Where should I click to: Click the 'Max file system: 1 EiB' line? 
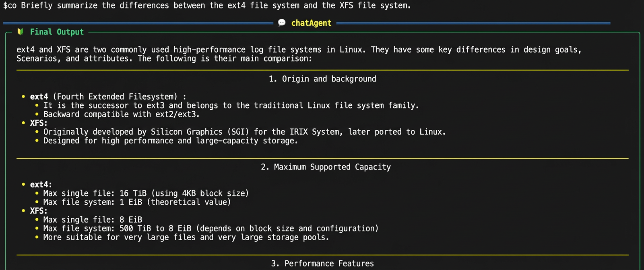(x=137, y=202)
